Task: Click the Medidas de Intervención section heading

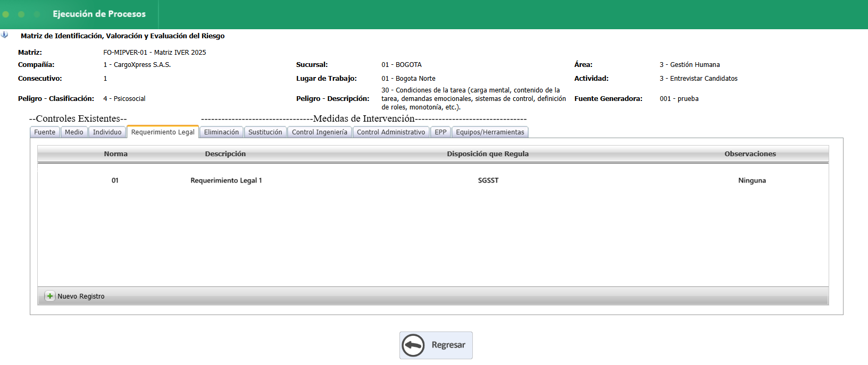Action: coord(364,118)
